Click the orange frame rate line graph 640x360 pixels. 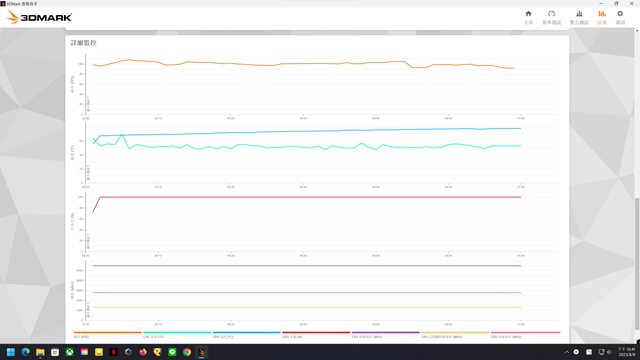[303, 63]
